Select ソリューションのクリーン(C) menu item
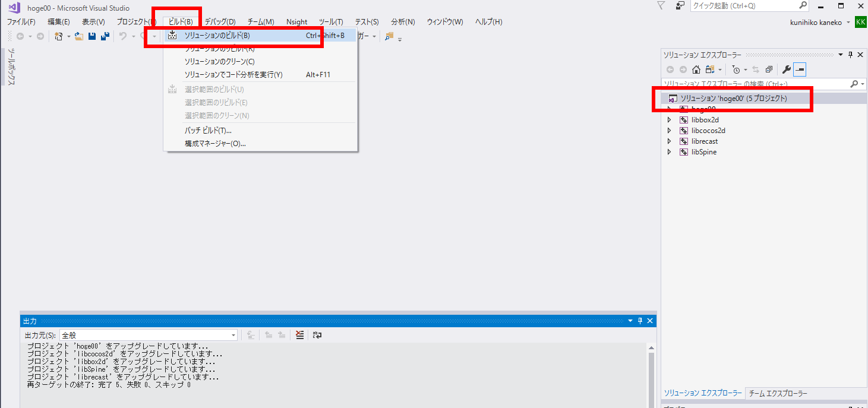The height and width of the screenshot is (408, 868). point(261,62)
